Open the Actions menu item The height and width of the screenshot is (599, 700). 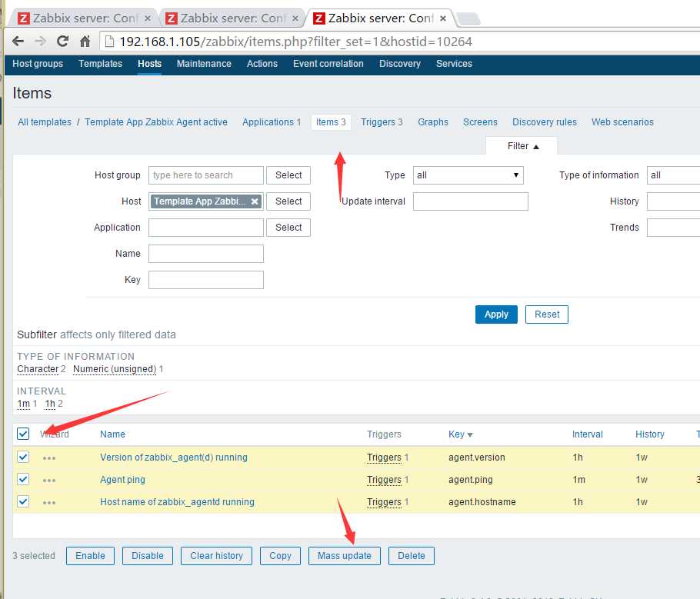click(x=262, y=63)
